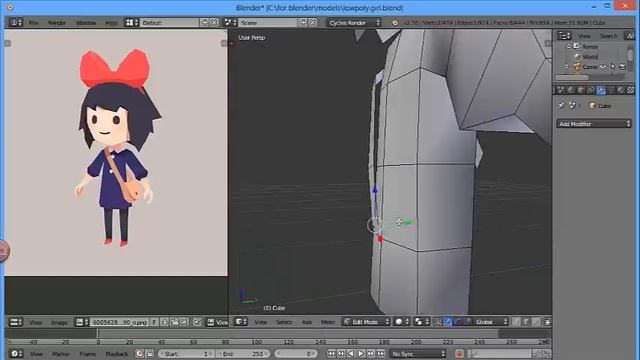Click the Cube object icon in properties
Image resolution: width=640 pixels, height=360 pixels.
[593, 106]
